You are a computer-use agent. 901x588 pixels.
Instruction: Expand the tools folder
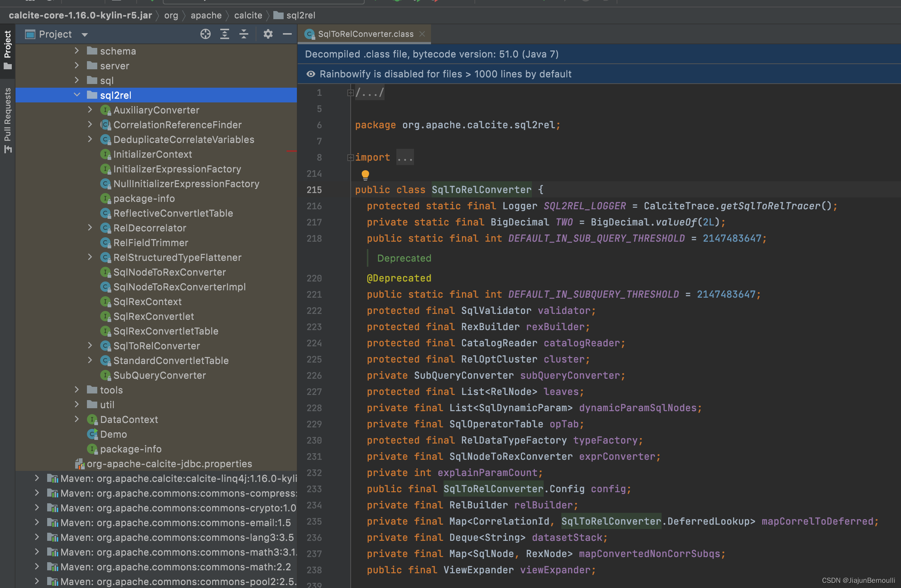click(77, 389)
